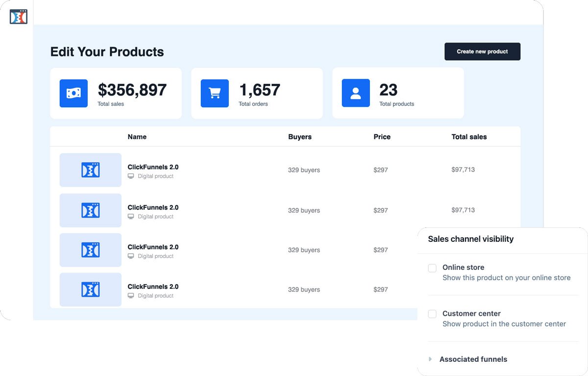The image size is (588, 376).
Task: Click the monitor icon in the last product row
Action: 130,296
